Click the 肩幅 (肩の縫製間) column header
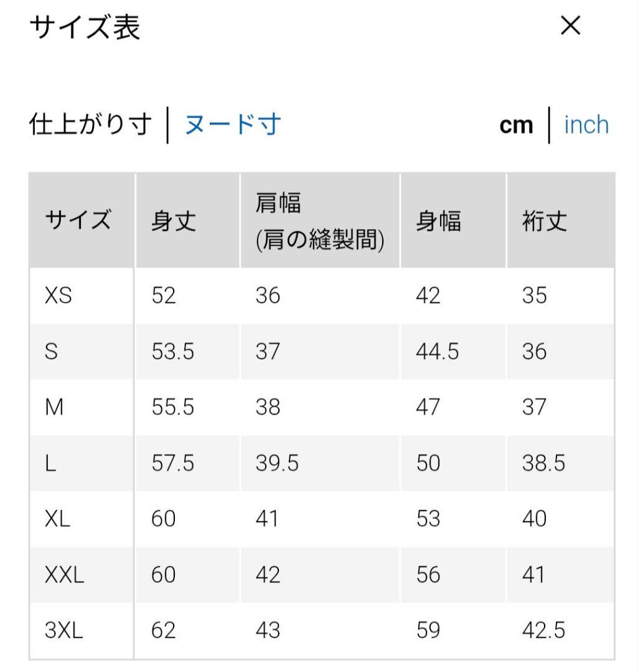The width and height of the screenshot is (638, 672). click(x=319, y=222)
